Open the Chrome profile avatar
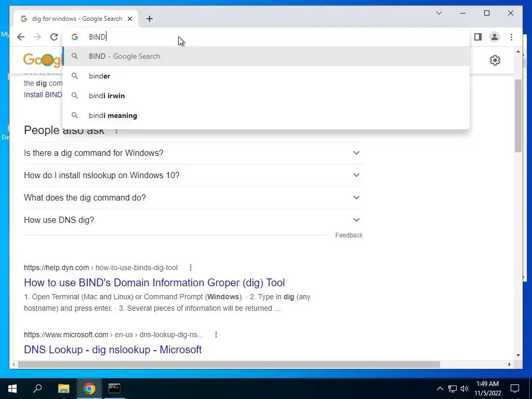Image resolution: width=532 pixels, height=399 pixels. click(495, 37)
